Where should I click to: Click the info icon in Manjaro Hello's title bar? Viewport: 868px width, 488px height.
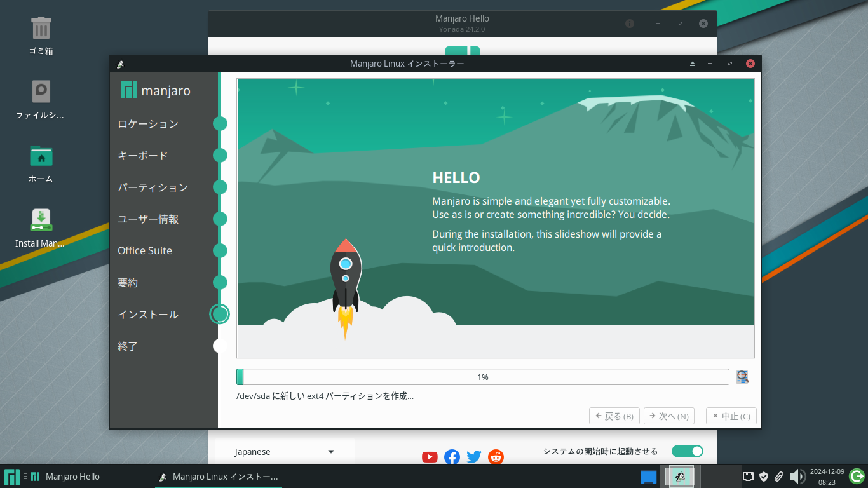[630, 24]
